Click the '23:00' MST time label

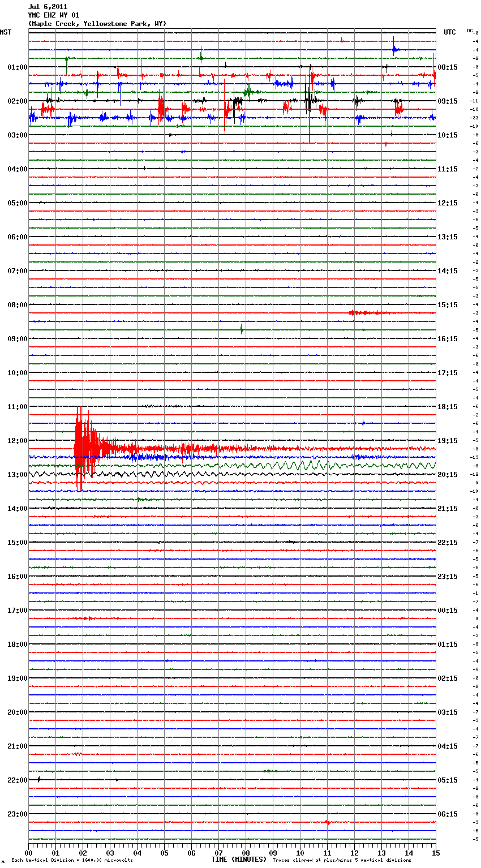(17, 814)
